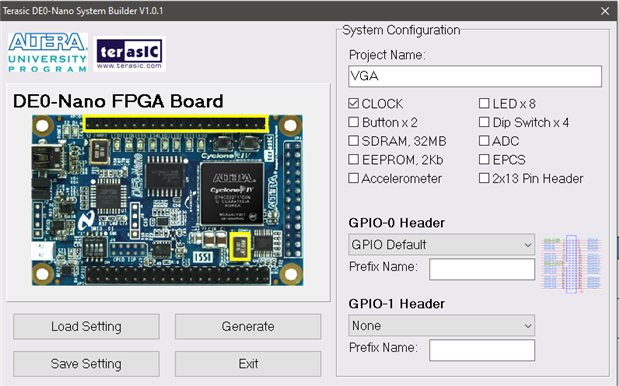
Task: Click the GPIO-1 Prefix Name field
Action: click(x=482, y=350)
